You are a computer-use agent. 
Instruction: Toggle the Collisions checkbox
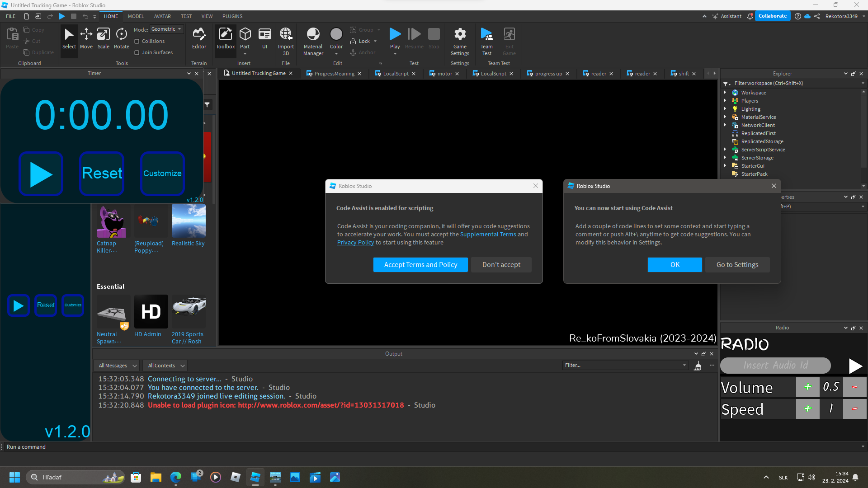click(x=137, y=41)
